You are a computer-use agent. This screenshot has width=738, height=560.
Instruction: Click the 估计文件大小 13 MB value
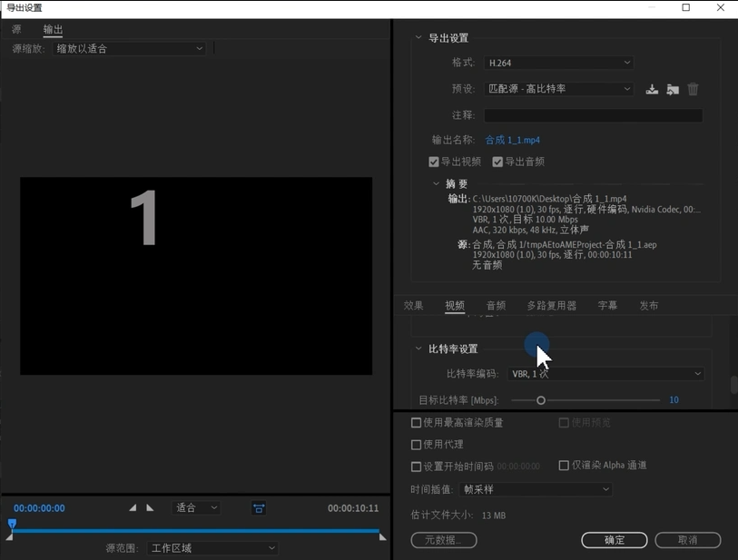coord(493,516)
